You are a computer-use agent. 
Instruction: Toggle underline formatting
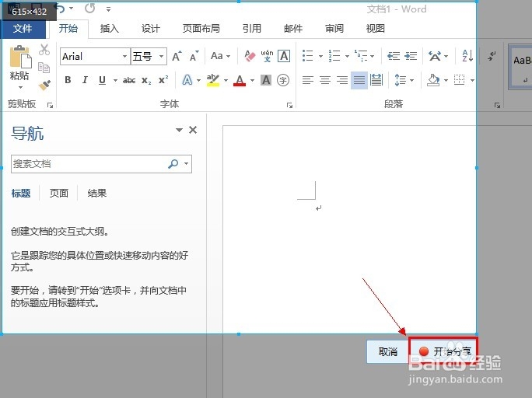tap(102, 80)
